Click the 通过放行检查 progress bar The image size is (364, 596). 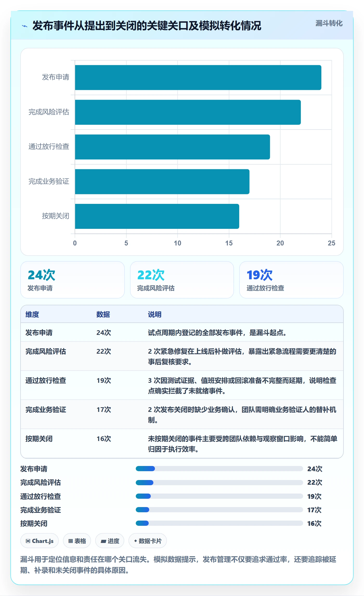coord(219,496)
